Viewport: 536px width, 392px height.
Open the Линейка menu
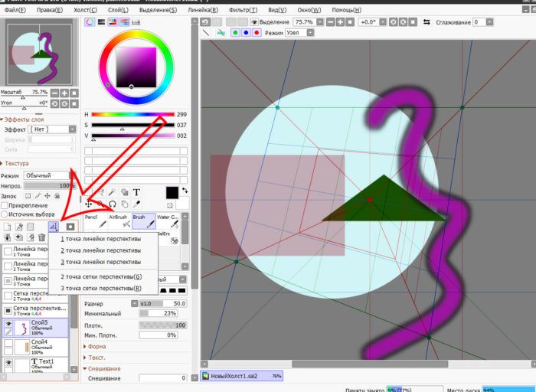click(203, 10)
